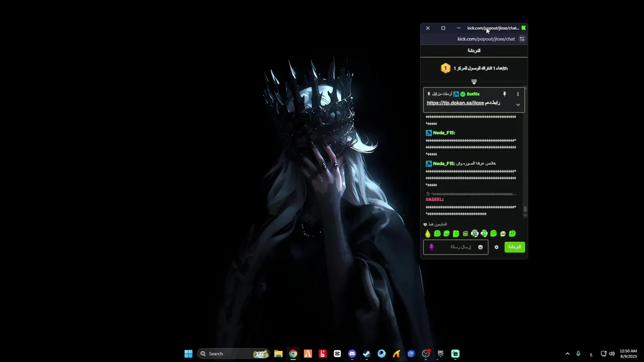
Task: Insert the yellow pear-shaped emote
Action: pos(428,233)
